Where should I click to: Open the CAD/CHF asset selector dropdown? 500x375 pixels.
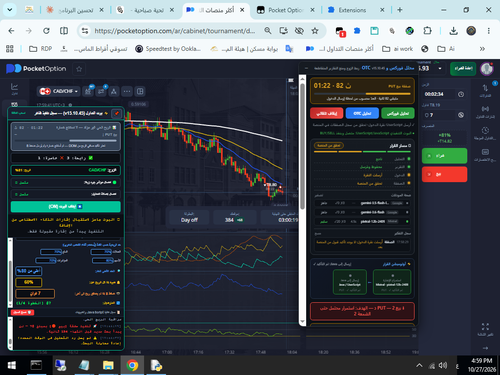pyautogui.click(x=58, y=91)
